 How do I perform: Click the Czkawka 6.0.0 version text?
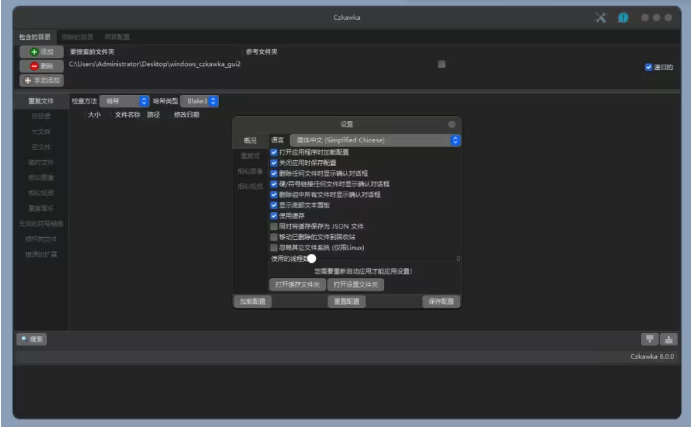tap(652, 356)
